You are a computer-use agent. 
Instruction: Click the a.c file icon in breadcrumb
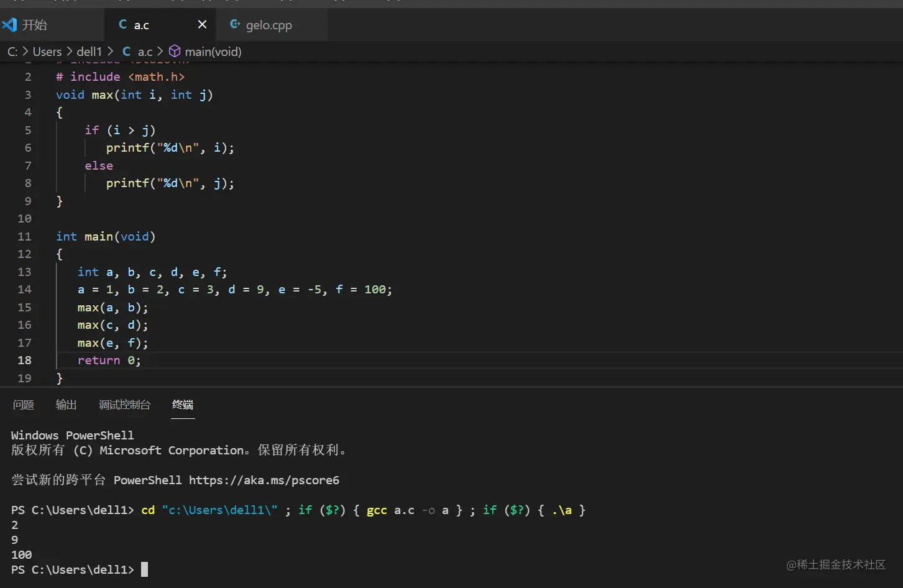[127, 52]
